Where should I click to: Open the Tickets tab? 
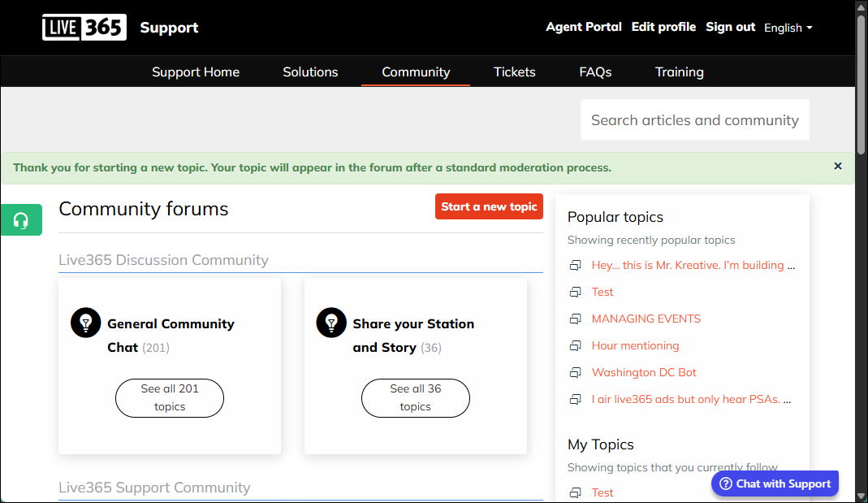click(515, 72)
